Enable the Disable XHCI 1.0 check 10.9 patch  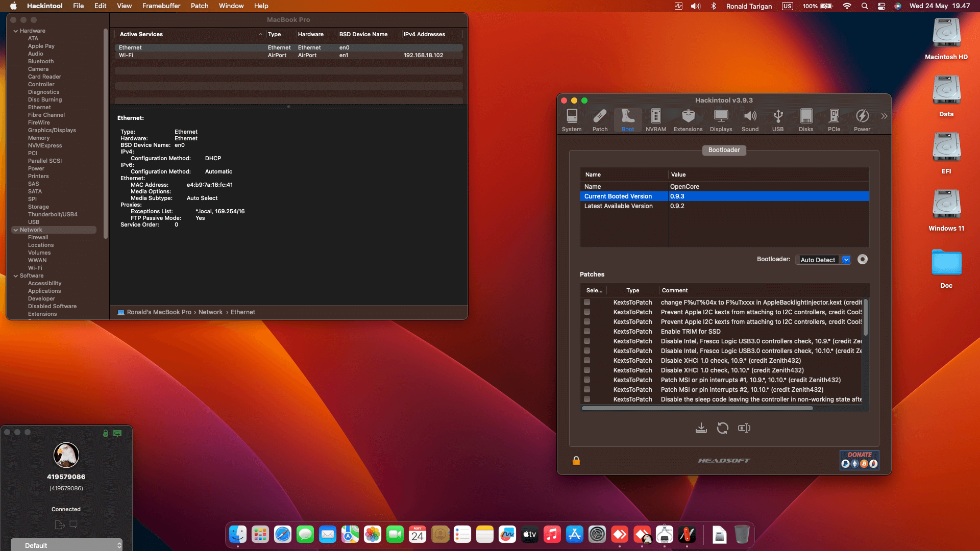pyautogui.click(x=587, y=361)
